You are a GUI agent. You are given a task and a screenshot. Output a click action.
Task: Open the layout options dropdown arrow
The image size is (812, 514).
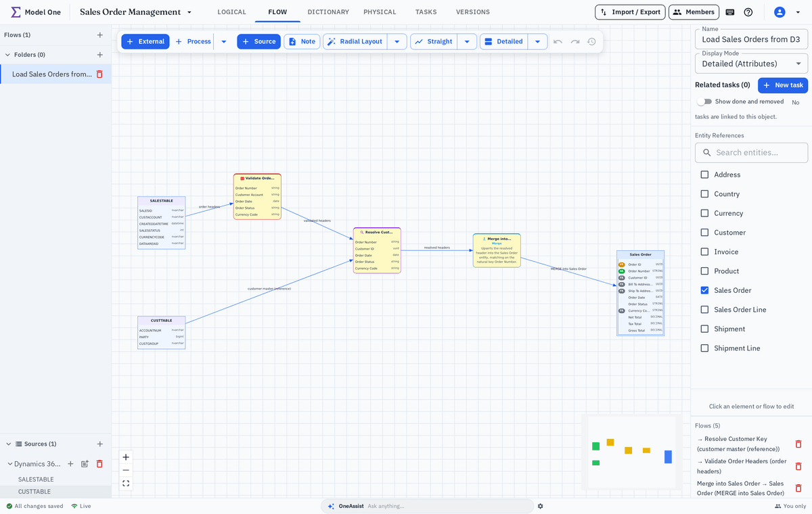pos(397,41)
